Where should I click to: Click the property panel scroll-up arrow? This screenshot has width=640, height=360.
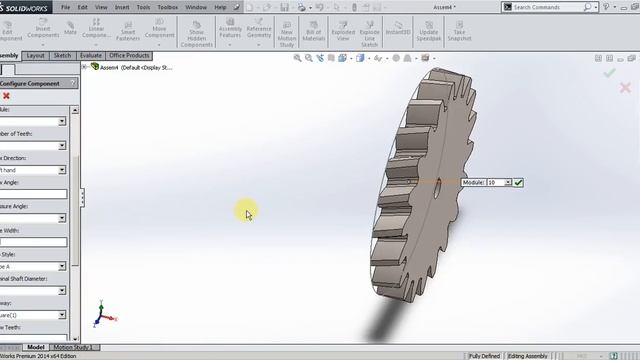pos(75,110)
